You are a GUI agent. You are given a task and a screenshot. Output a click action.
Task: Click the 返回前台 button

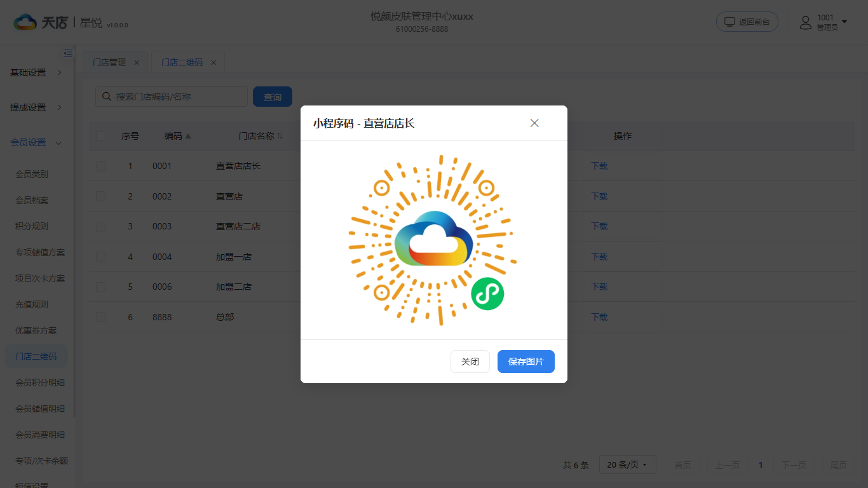point(747,22)
